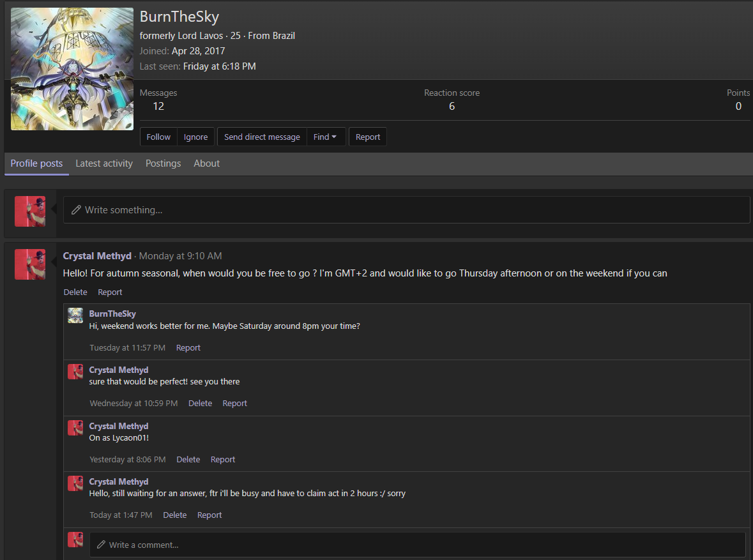Report BurnTheSky's Tuesday 11:57 PM comment
The width and height of the screenshot is (753, 560).
click(188, 348)
